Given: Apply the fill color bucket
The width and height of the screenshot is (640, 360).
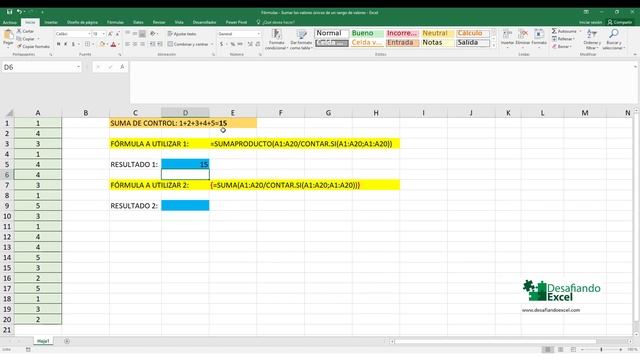Looking at the screenshot, I should [x=102, y=44].
